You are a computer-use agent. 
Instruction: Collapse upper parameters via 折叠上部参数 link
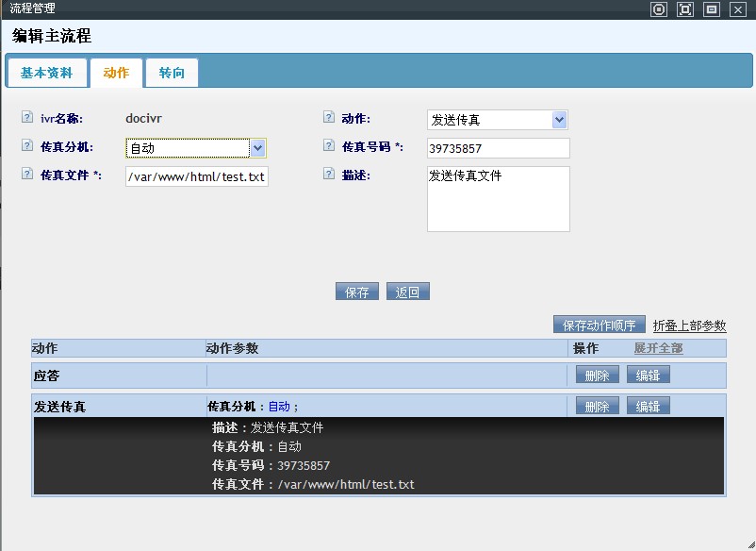[x=689, y=326]
